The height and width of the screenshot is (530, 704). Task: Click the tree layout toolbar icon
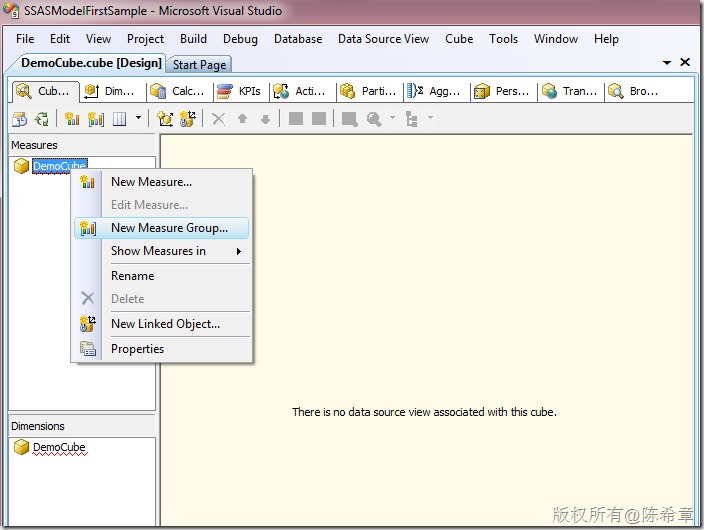click(411, 119)
